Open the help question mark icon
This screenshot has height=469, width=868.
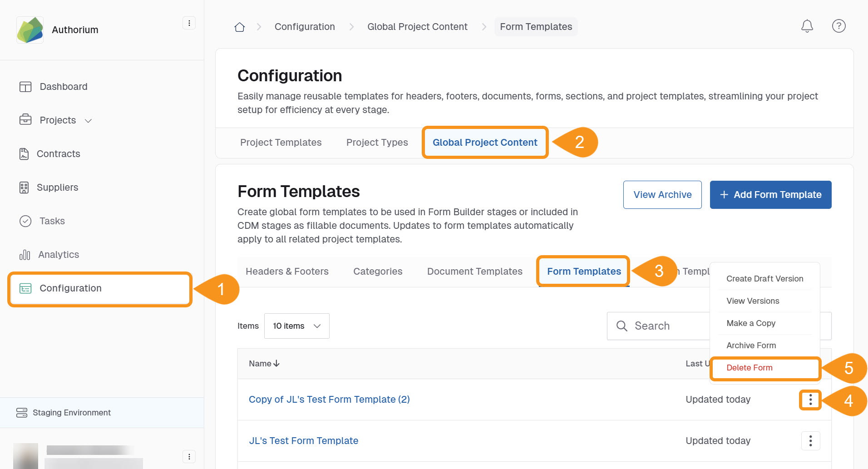pos(838,26)
